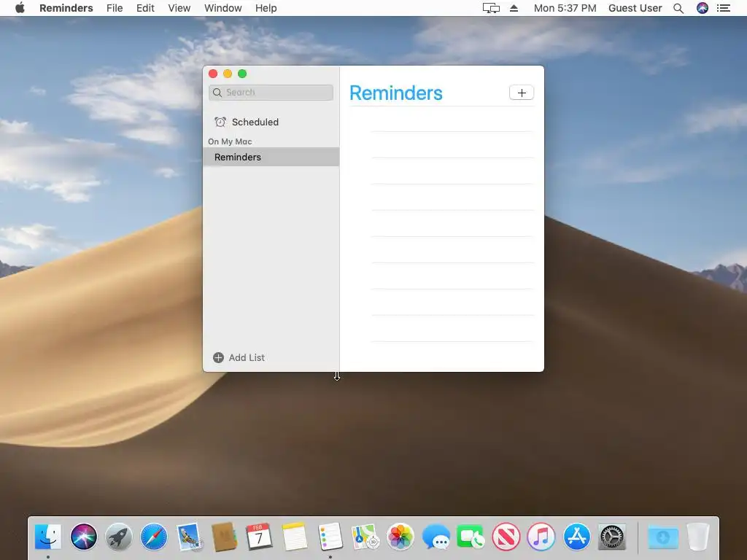747x560 pixels.
Task: Open iTunes music icon in Dock
Action: (x=541, y=537)
